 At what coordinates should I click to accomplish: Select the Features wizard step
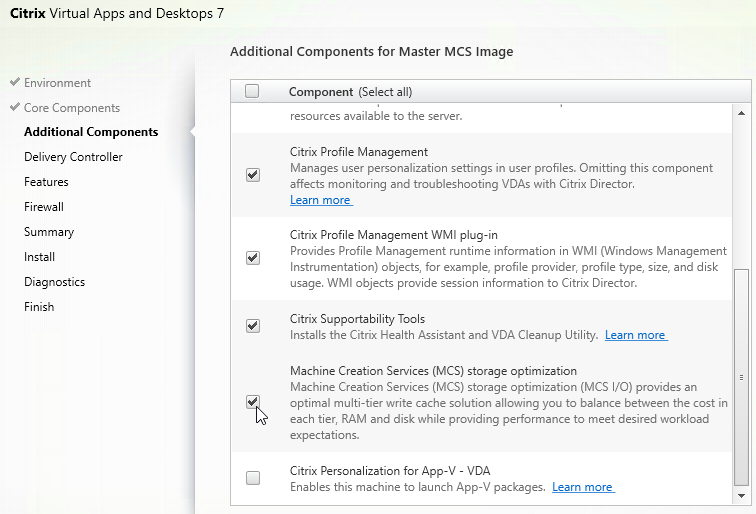coord(46,182)
